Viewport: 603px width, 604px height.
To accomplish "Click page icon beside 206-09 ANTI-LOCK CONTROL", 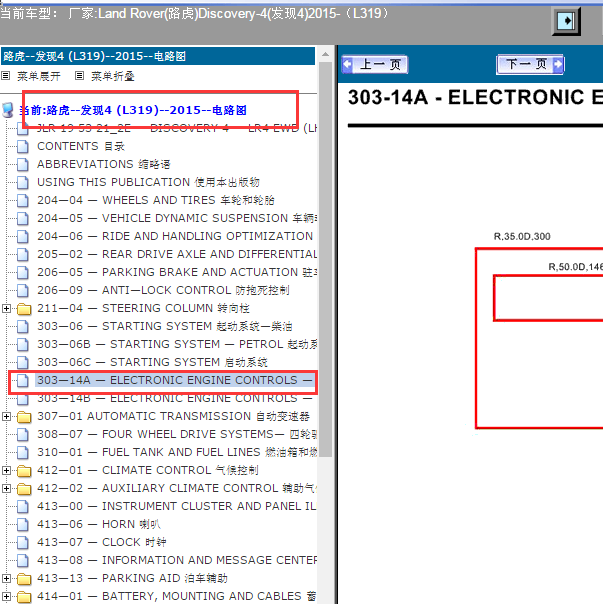I will tap(23, 290).
